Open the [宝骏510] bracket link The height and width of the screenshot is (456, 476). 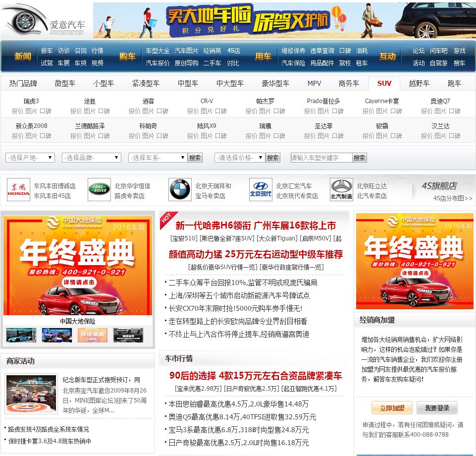point(184,238)
